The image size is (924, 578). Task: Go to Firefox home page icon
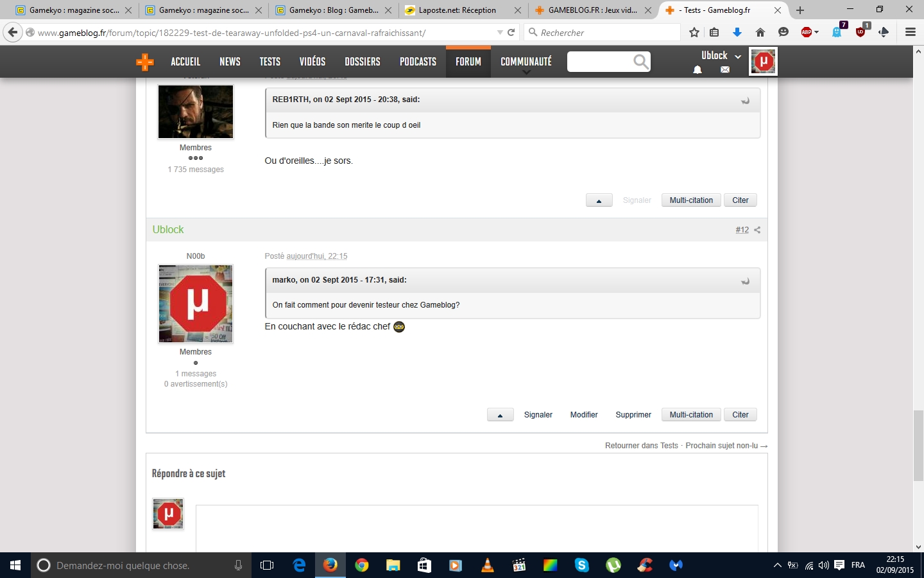point(760,32)
